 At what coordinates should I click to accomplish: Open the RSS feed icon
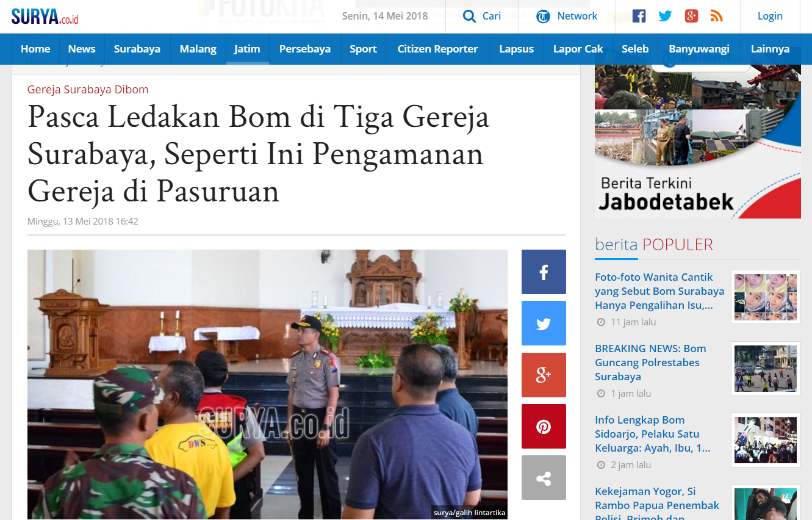click(x=717, y=16)
